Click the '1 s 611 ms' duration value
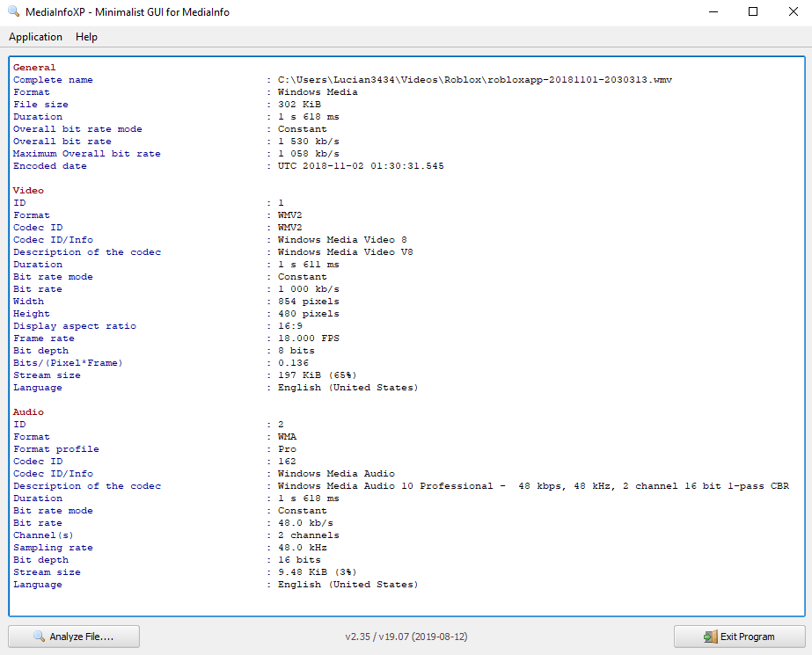The width and height of the screenshot is (812, 655). (309, 265)
